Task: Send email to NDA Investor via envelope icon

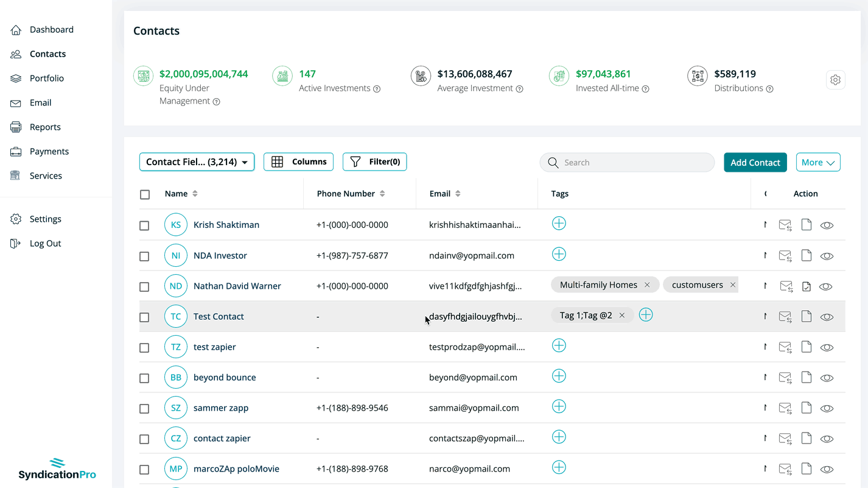Action: (785, 256)
